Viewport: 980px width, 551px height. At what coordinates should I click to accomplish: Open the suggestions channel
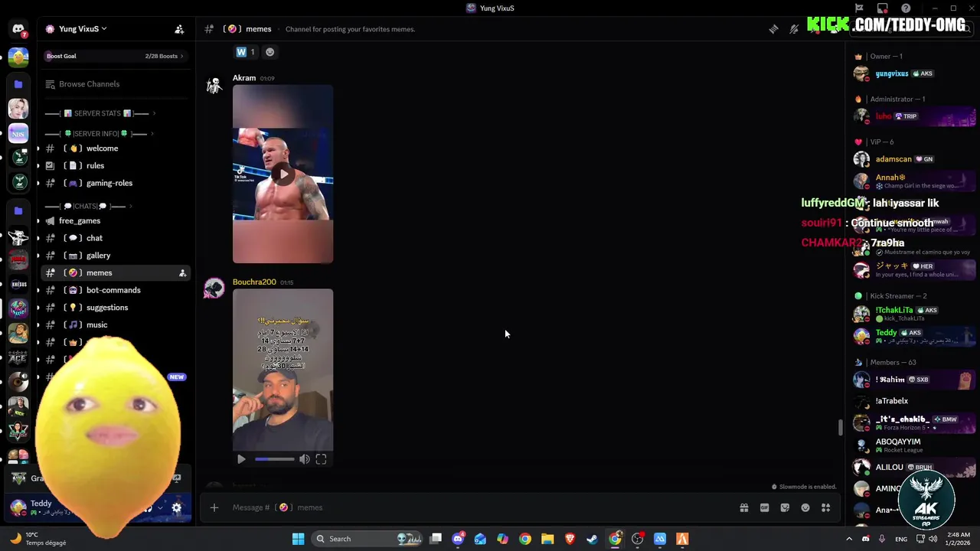coord(115,308)
